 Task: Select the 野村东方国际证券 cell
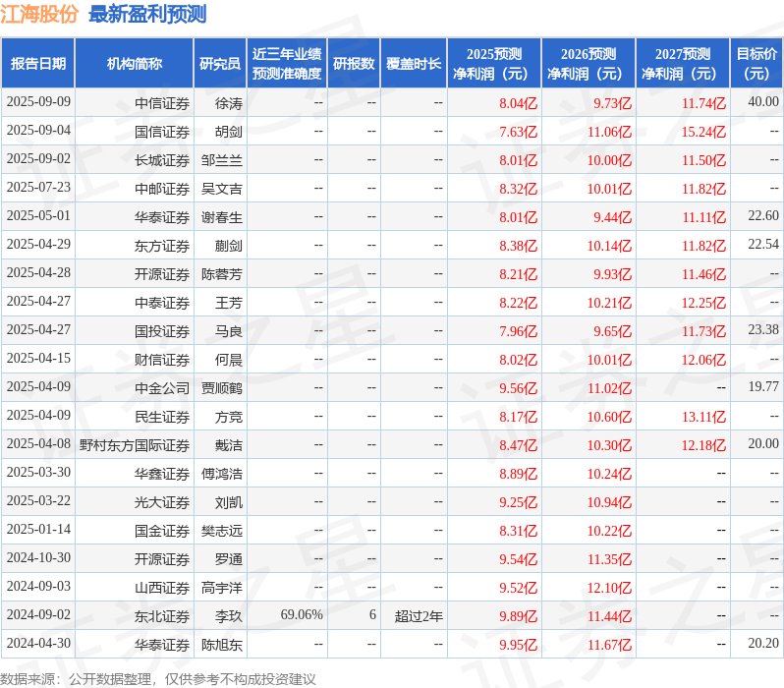tap(135, 446)
